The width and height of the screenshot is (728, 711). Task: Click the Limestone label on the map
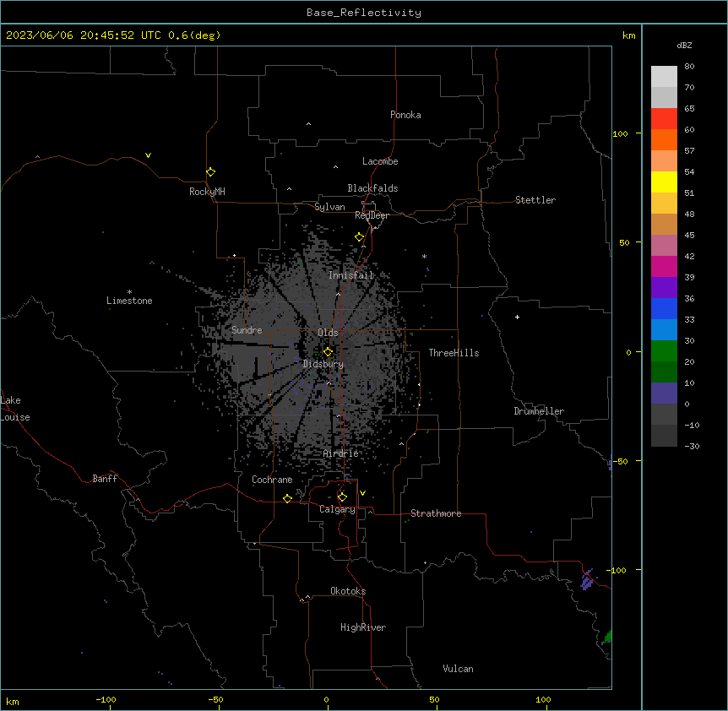(129, 301)
